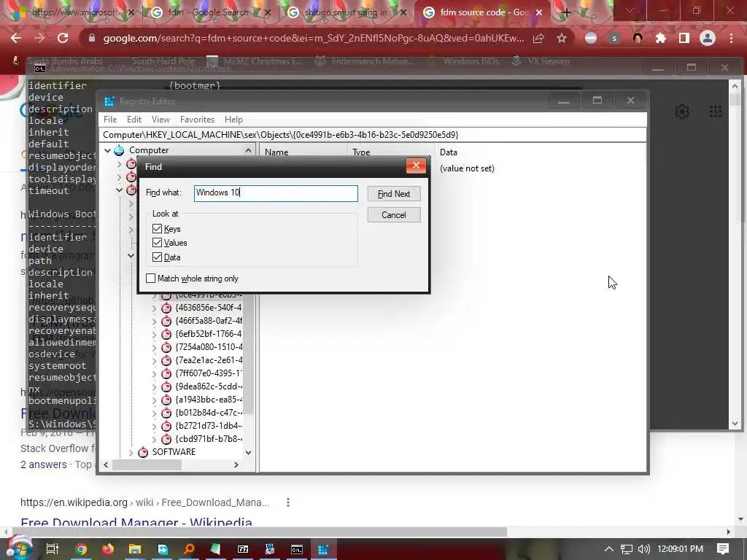Open Task View on the taskbar
747x560 pixels.
click(x=53, y=549)
